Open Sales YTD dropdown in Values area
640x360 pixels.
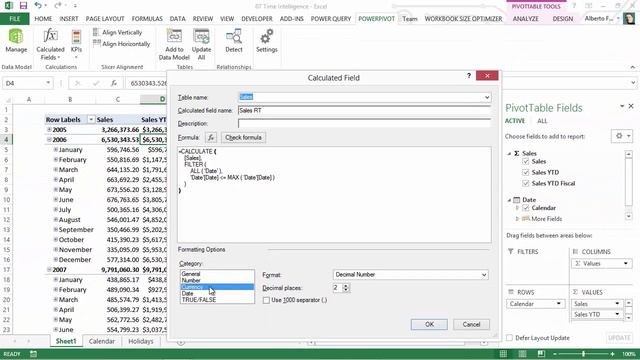(617, 314)
